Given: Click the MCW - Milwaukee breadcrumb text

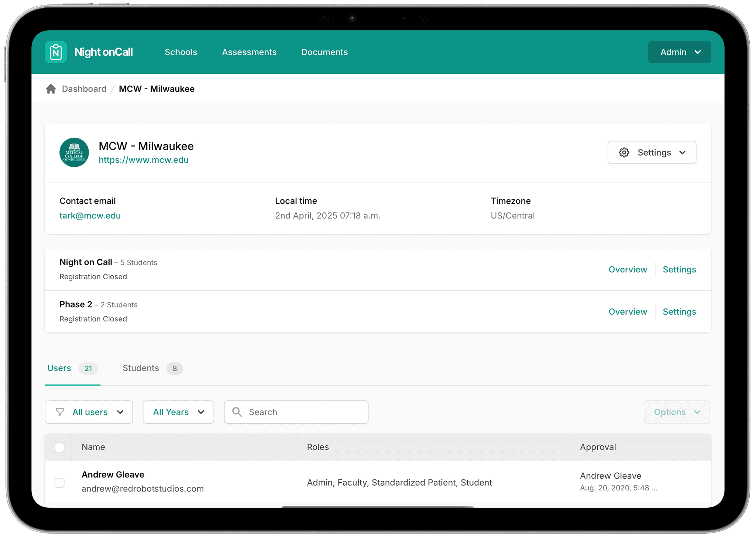Looking at the screenshot, I should click(x=157, y=89).
